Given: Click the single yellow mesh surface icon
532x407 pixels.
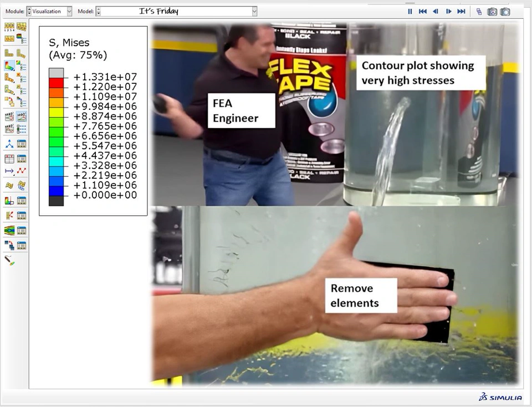Looking at the screenshot, I should click(9, 185).
